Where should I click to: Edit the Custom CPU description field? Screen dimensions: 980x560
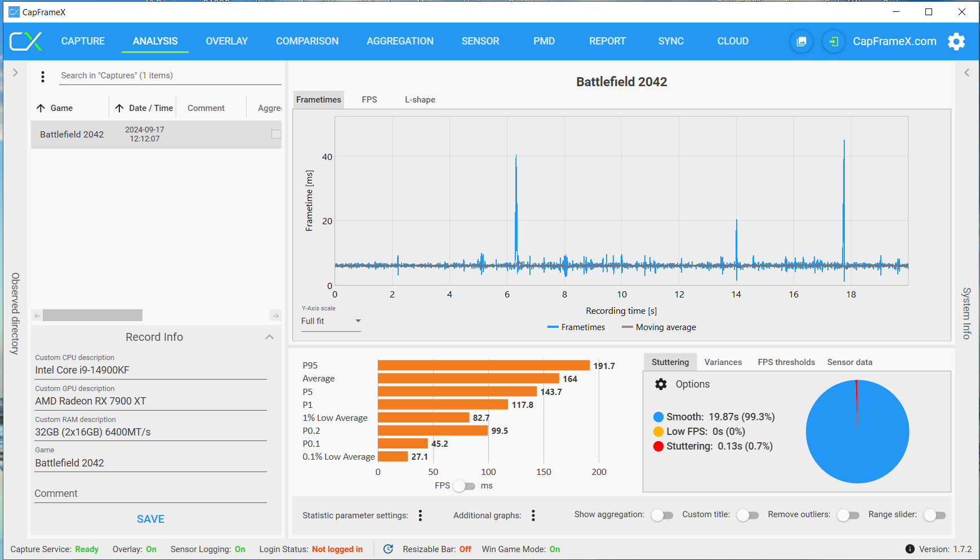point(151,370)
